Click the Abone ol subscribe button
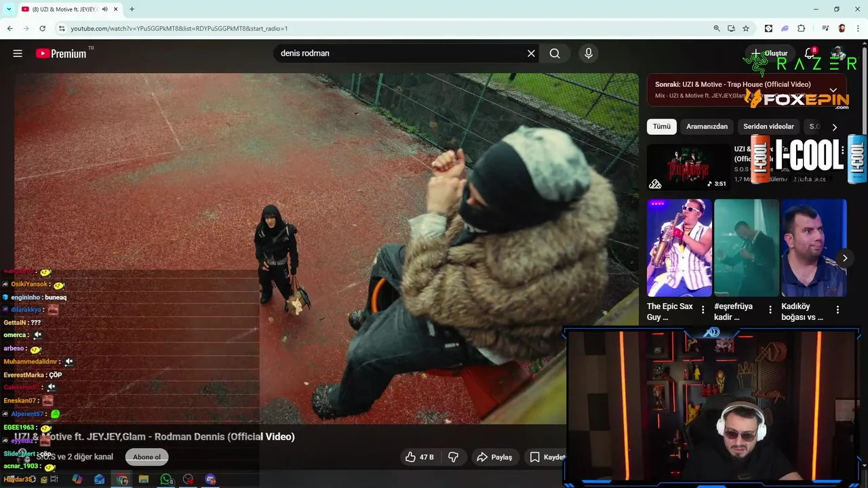The width and height of the screenshot is (868, 488). [x=146, y=457]
